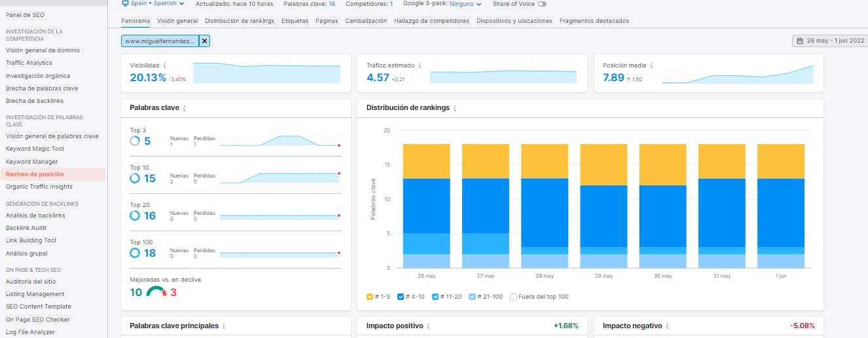This screenshot has height=338, width=868.
Task: Remove the www.miguelfernandez domain filter chip
Action: (x=205, y=41)
